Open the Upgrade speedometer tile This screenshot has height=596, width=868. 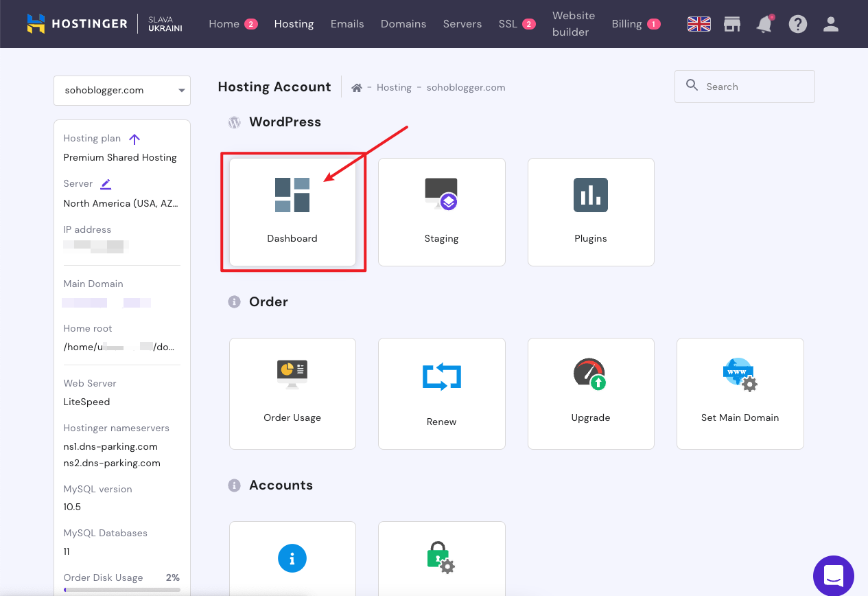[591, 393]
